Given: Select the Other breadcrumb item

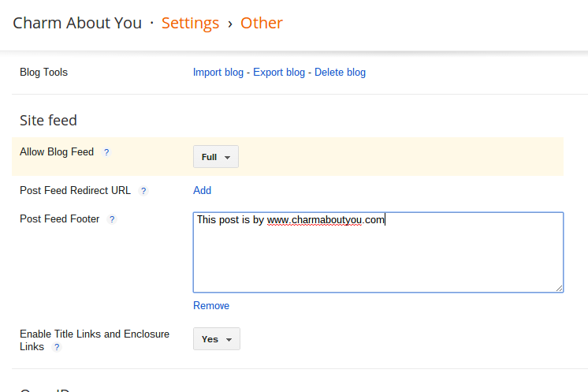Looking at the screenshot, I should point(262,23).
